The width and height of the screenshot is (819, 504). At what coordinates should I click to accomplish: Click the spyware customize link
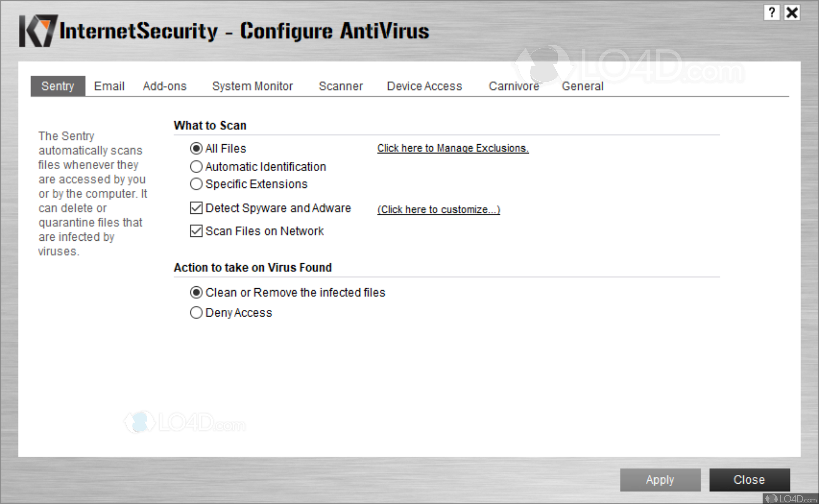click(x=438, y=209)
